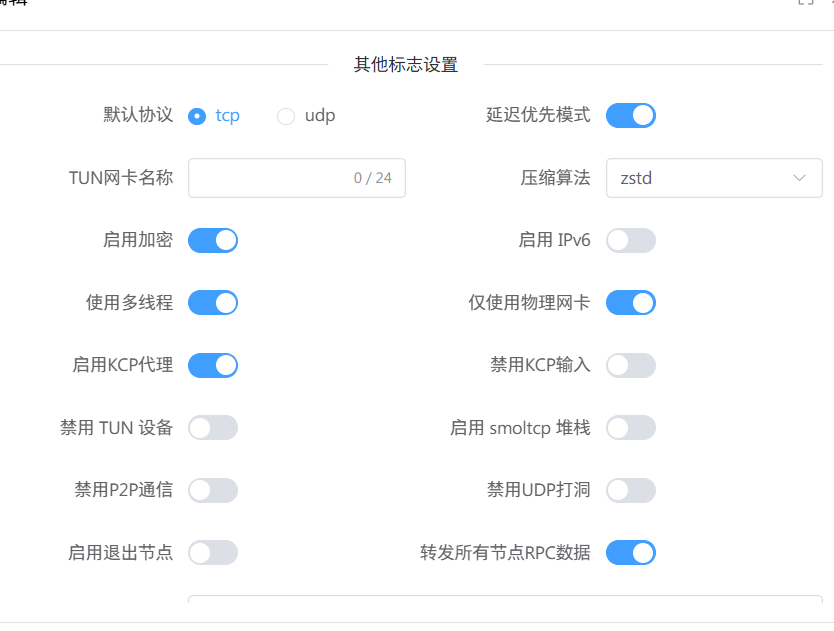
Task: Select the tcp default protocol radio
Action: [197, 116]
